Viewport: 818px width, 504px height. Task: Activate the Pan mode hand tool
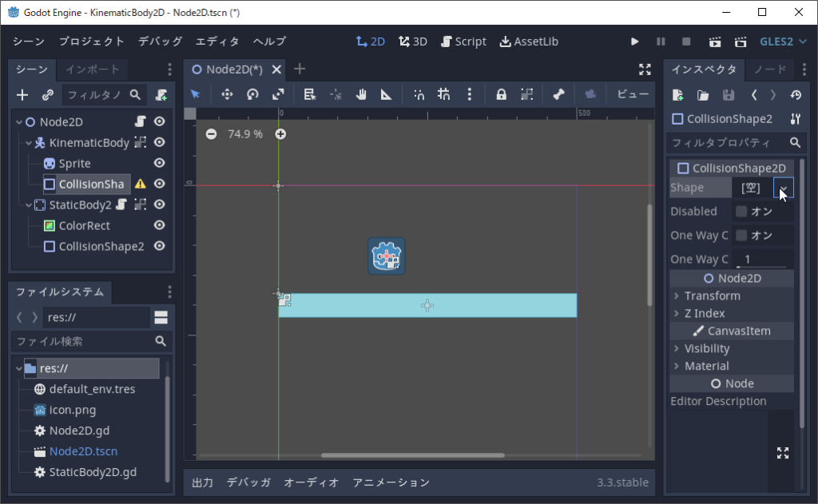pyautogui.click(x=361, y=94)
